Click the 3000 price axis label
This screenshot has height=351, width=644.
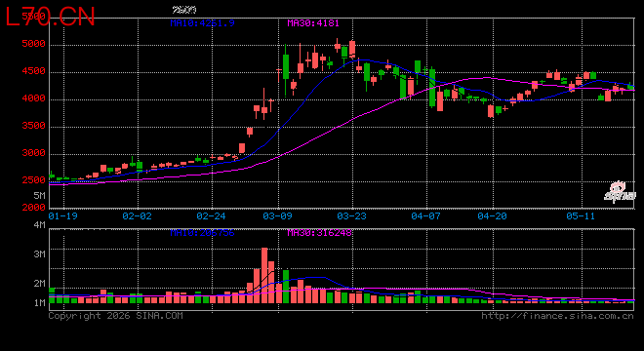(x=34, y=153)
